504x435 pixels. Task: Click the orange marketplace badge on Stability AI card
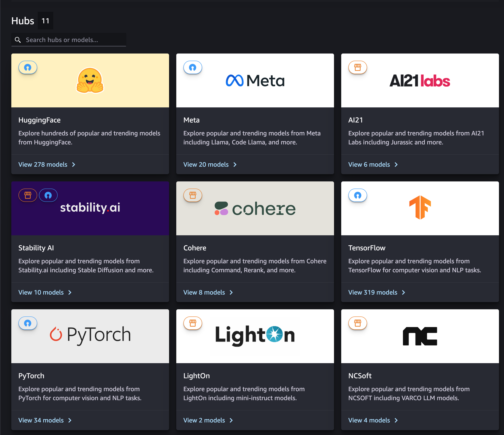pos(28,195)
